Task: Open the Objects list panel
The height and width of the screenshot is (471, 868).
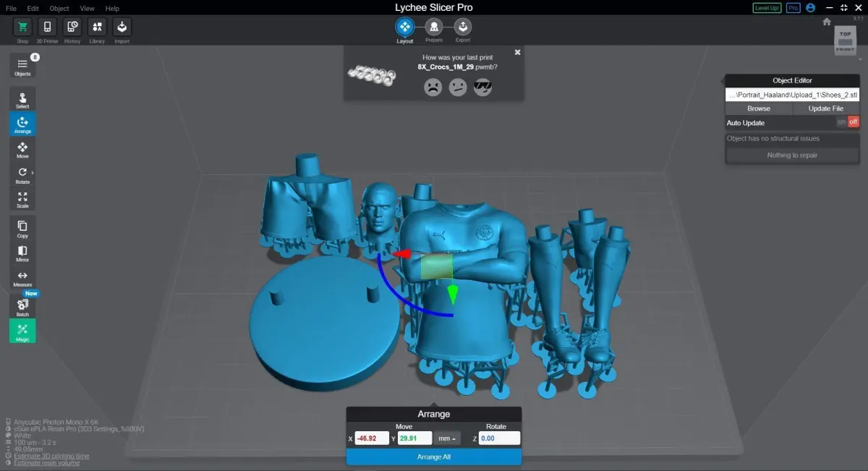Action: [22, 67]
